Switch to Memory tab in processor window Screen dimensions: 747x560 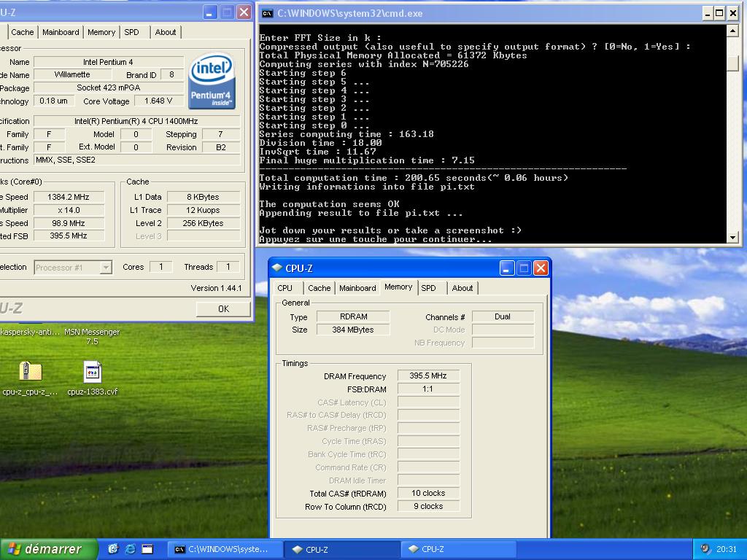[x=101, y=32]
